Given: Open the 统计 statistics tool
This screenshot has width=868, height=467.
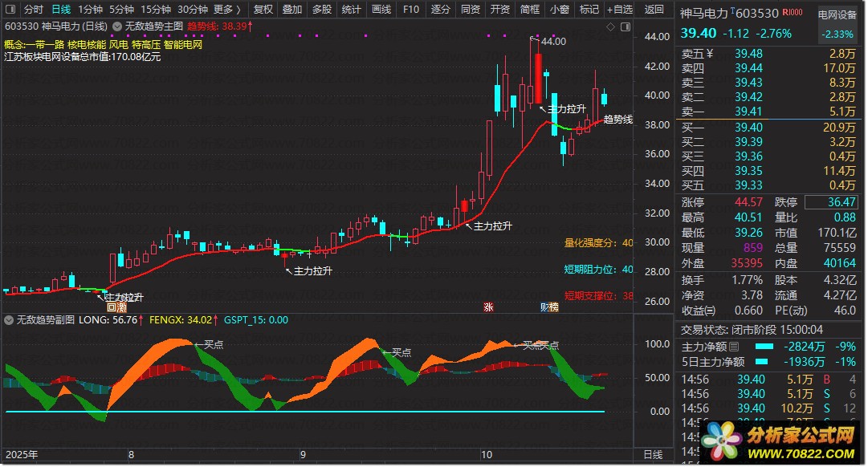Looking at the screenshot, I should (x=352, y=10).
